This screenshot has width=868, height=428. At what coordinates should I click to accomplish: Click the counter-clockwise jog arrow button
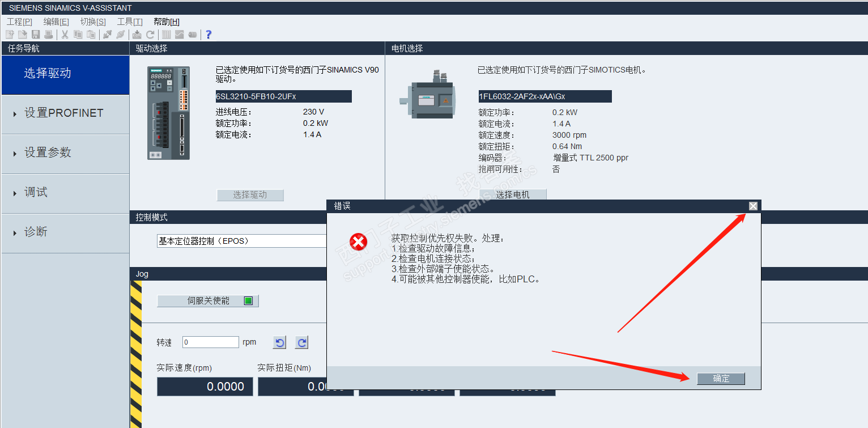(279, 342)
